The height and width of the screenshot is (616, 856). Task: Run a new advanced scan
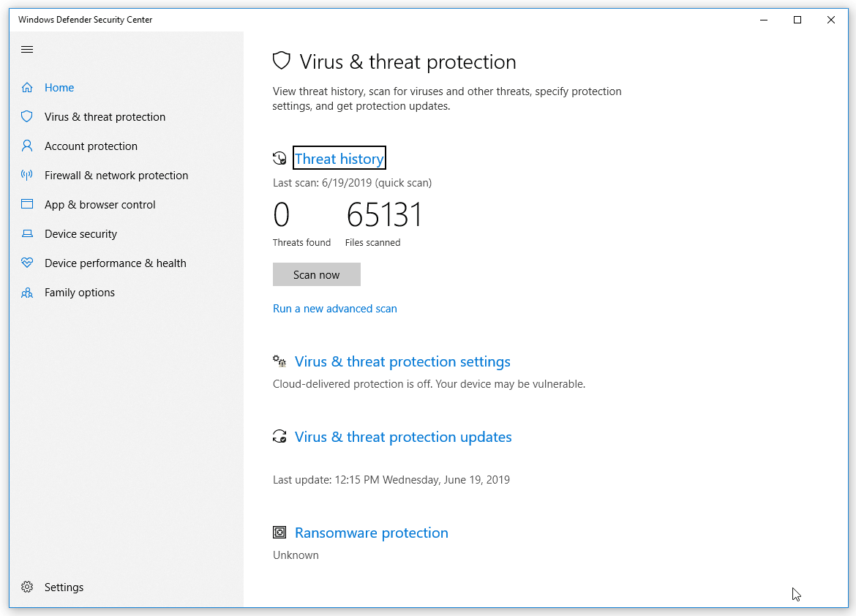[x=334, y=308]
